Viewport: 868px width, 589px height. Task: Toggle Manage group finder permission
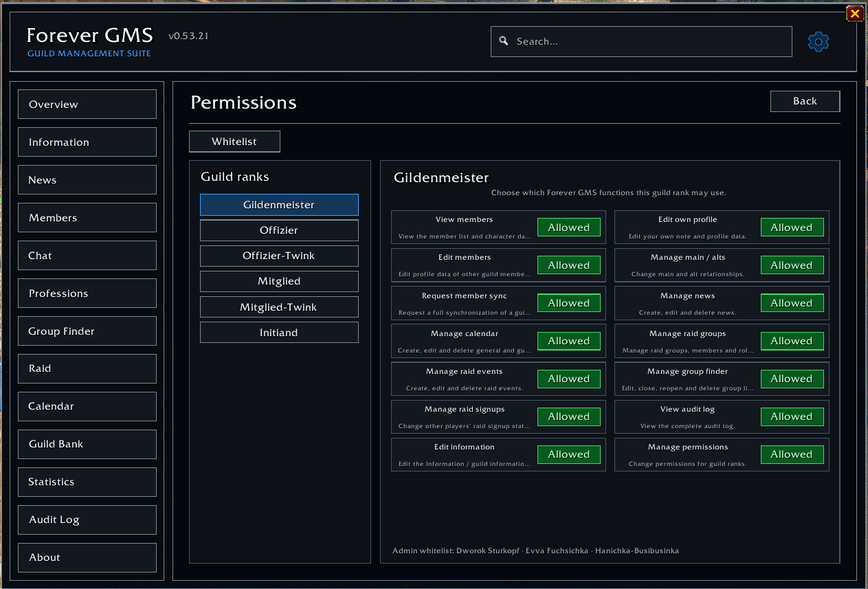[792, 379]
